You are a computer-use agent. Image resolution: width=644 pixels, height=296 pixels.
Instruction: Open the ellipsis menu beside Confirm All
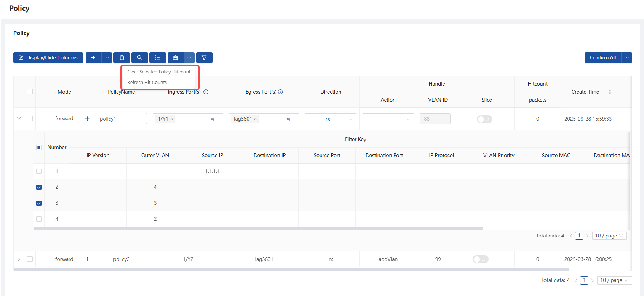(x=627, y=57)
